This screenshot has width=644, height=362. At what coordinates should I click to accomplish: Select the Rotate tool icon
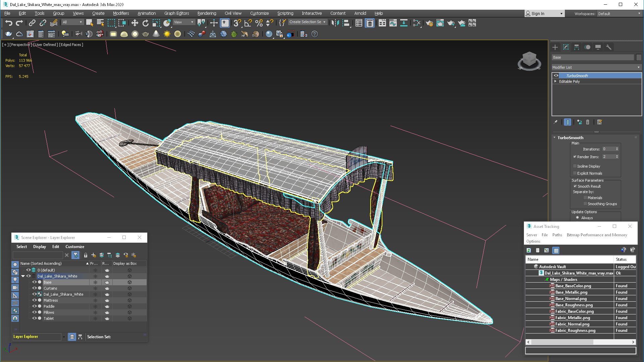[145, 23]
